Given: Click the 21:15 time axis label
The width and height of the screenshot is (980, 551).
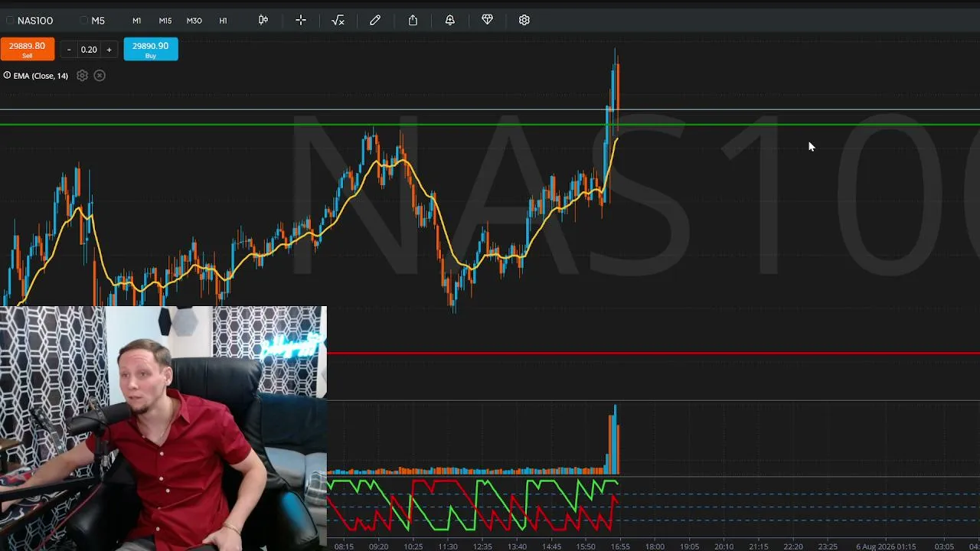Looking at the screenshot, I should (759, 546).
